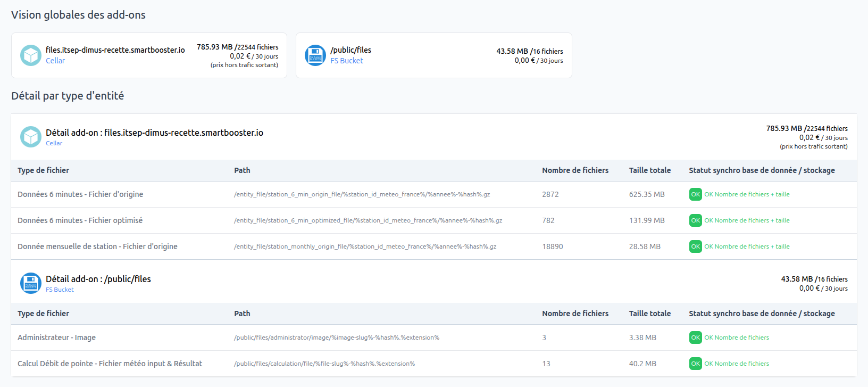868x387 pixels.
Task: Click the Path column header of the Cellar table
Action: pos(242,170)
